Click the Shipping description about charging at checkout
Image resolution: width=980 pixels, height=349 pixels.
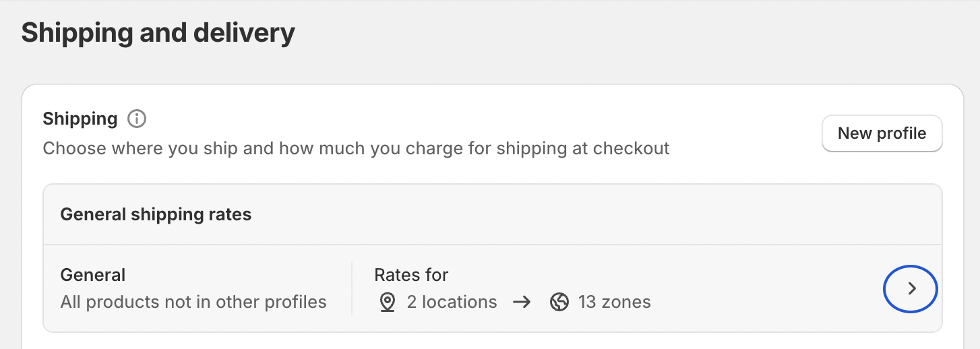(357, 148)
